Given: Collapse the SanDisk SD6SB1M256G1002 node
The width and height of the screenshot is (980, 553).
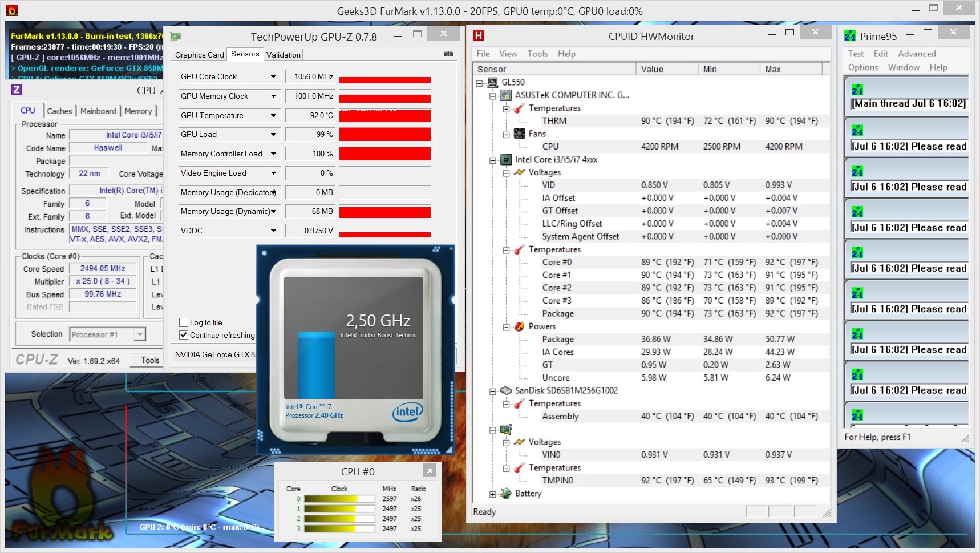Looking at the screenshot, I should [493, 391].
